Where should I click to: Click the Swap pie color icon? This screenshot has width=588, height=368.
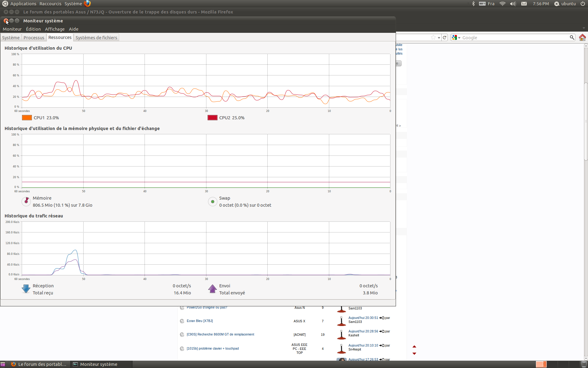(213, 202)
